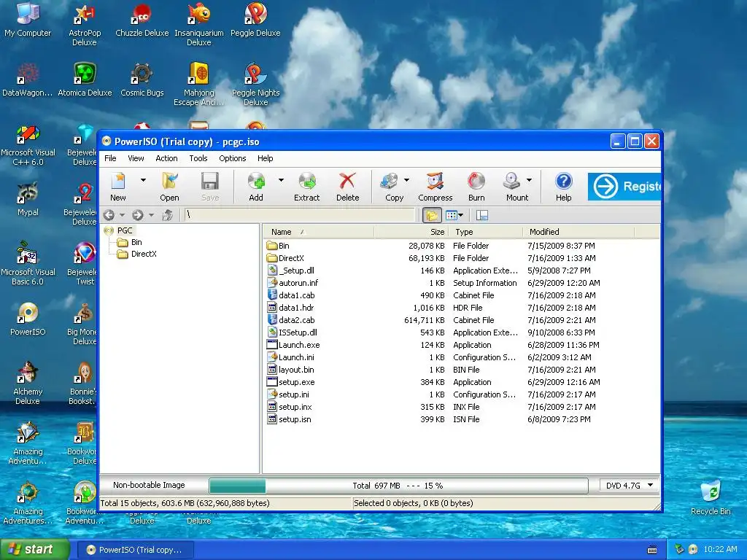The height and width of the screenshot is (560, 747).
Task: Click the Extract toolbar icon
Action: coord(307,187)
